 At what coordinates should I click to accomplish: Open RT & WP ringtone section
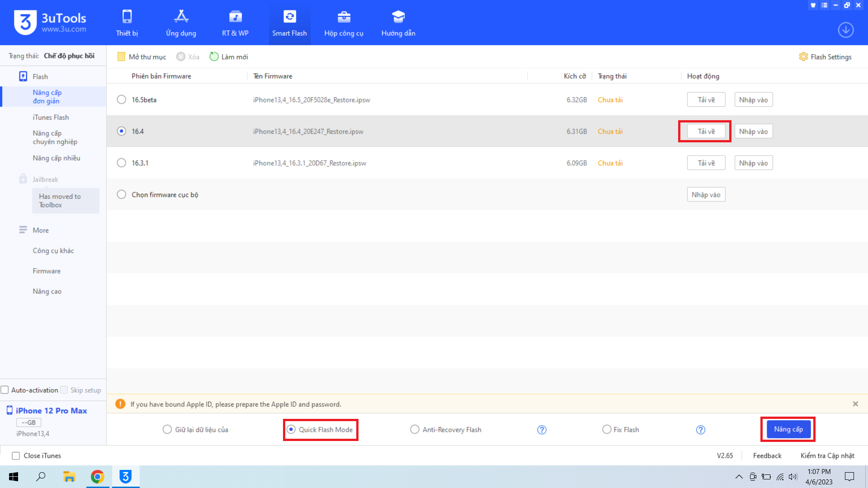235,23
